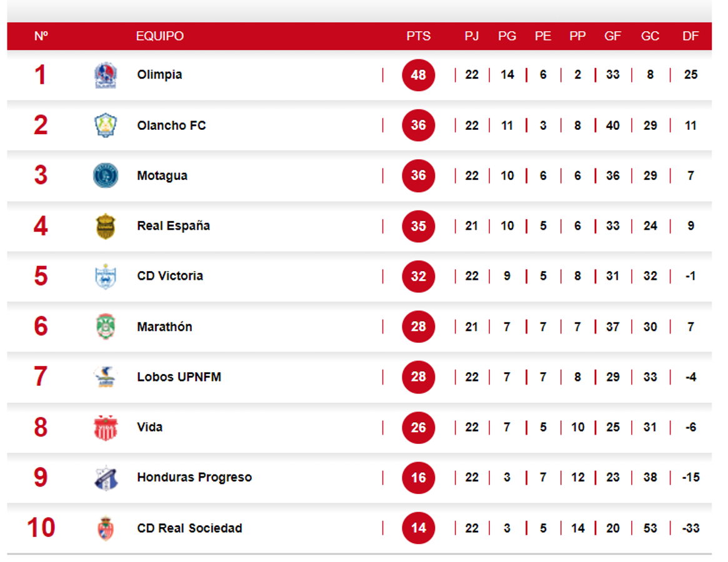Select position number 10 in the table
The width and height of the screenshot is (728, 562).
point(41,528)
